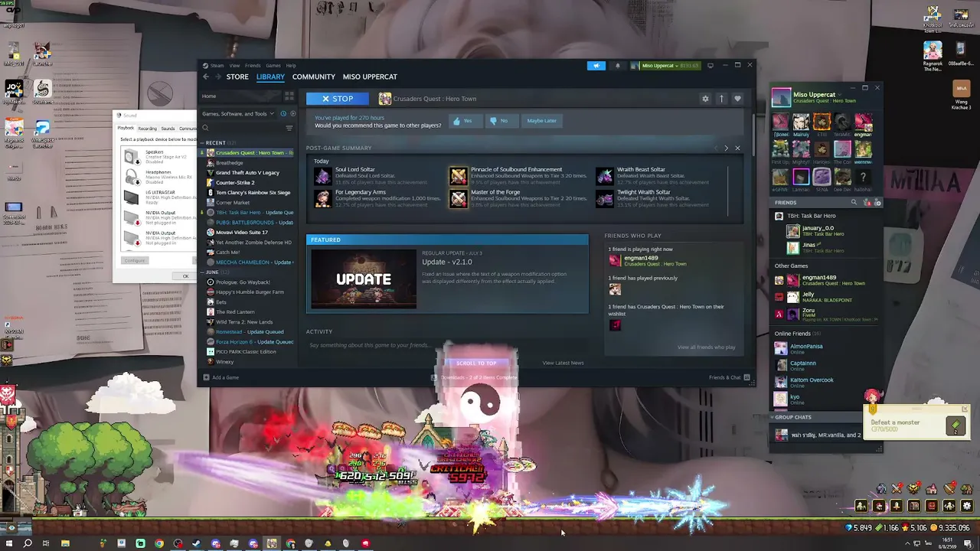Go forward with the Steam forward arrow
This screenshot has height=551, width=980.
(217, 77)
